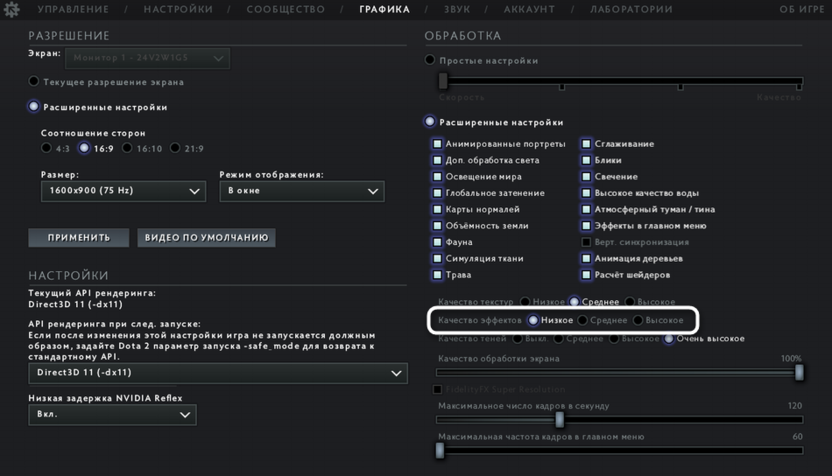Viewport: 832px width, 476px height.
Task: Choose Текущее разрешение экрана option
Action: pyautogui.click(x=34, y=82)
